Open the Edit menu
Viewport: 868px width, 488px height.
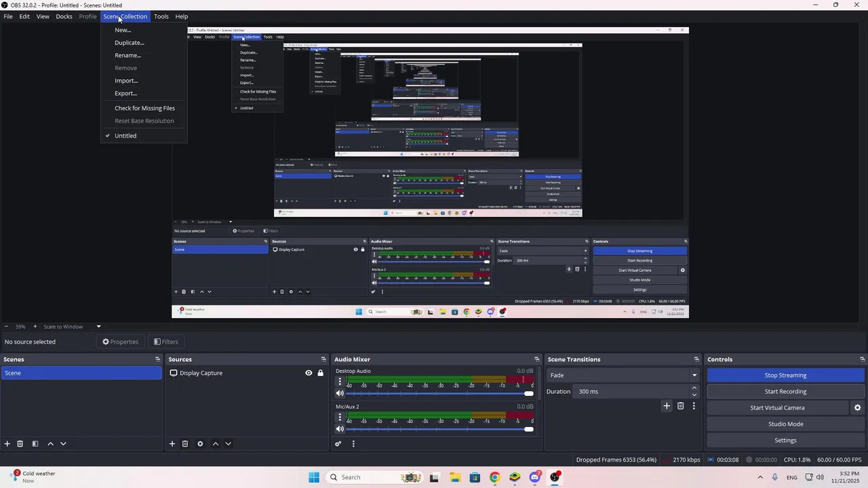coord(24,16)
